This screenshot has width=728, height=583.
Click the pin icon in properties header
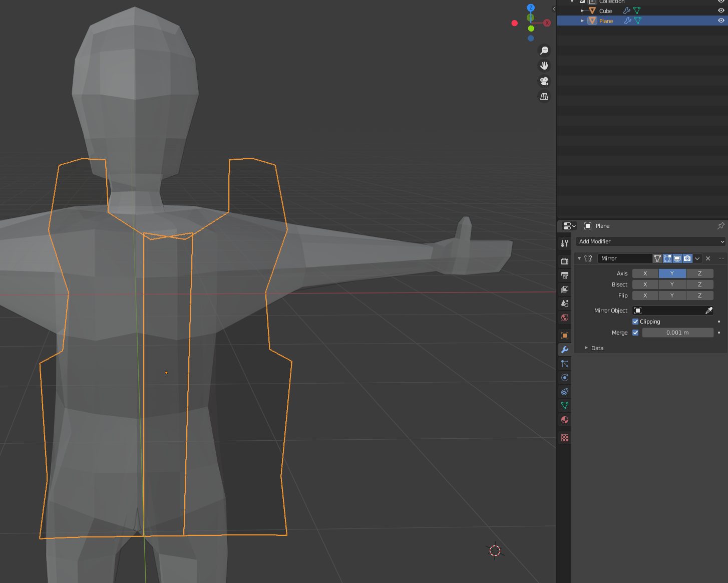click(x=721, y=226)
